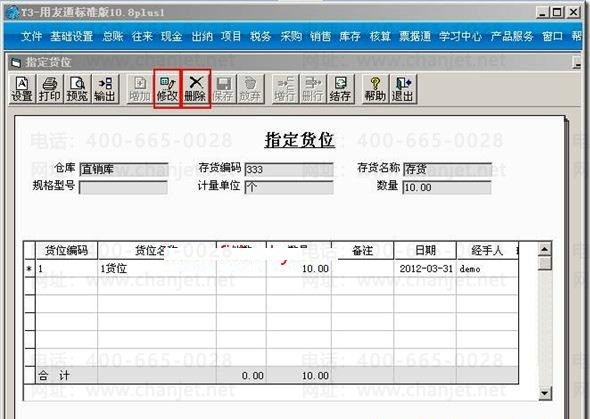Click the 结存 (Balance) toolbar icon
Screen dimensions: 590x419
(340, 89)
